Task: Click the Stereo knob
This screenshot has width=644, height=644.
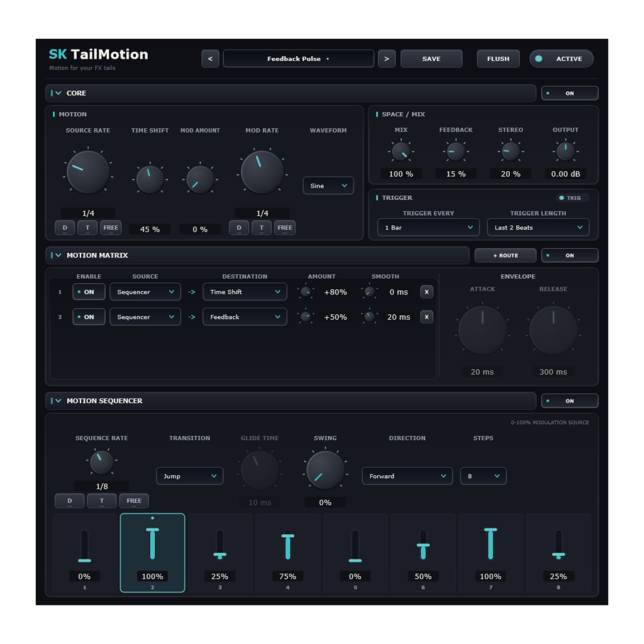Action: click(510, 151)
